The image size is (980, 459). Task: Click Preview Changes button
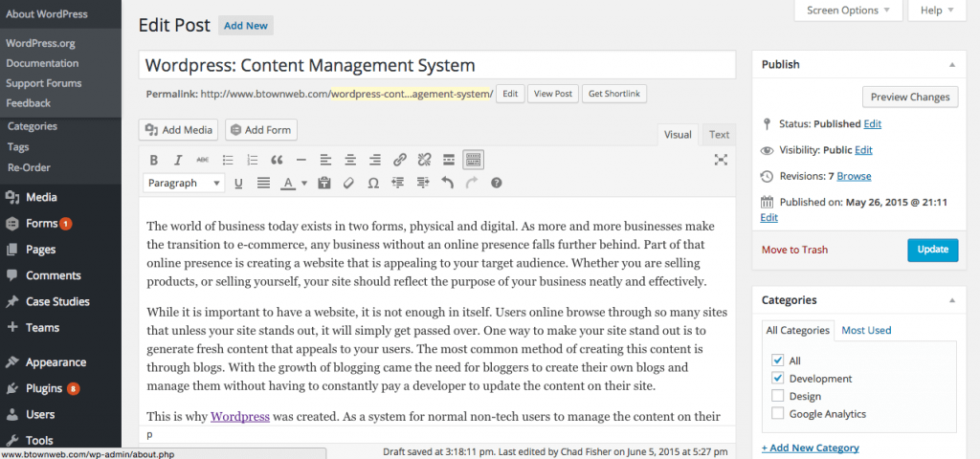(910, 97)
